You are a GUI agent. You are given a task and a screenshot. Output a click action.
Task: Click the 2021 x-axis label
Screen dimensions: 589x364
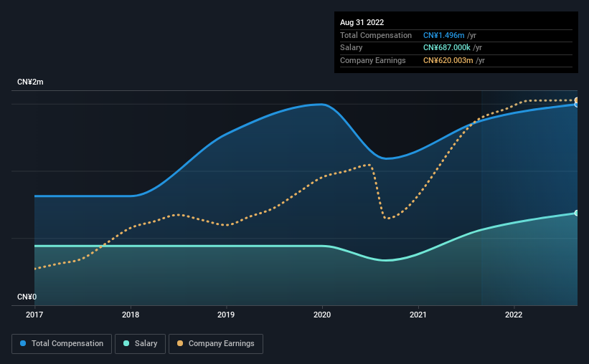pos(418,315)
